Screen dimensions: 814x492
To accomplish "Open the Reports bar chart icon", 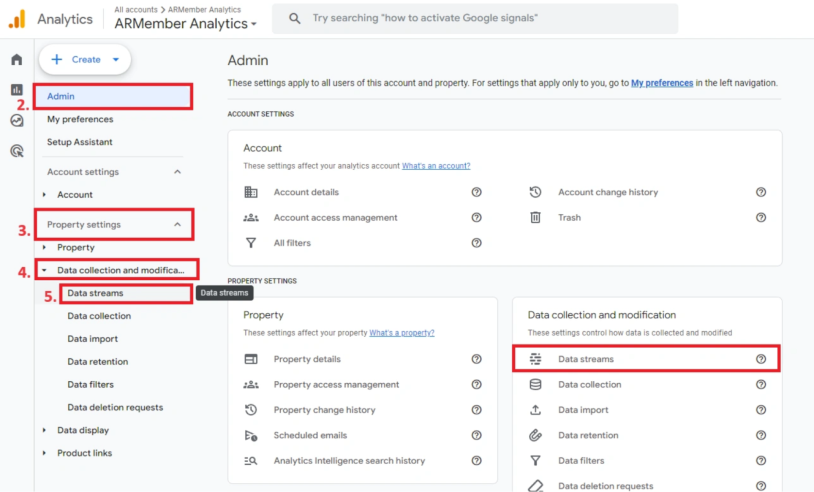I will click(x=17, y=90).
